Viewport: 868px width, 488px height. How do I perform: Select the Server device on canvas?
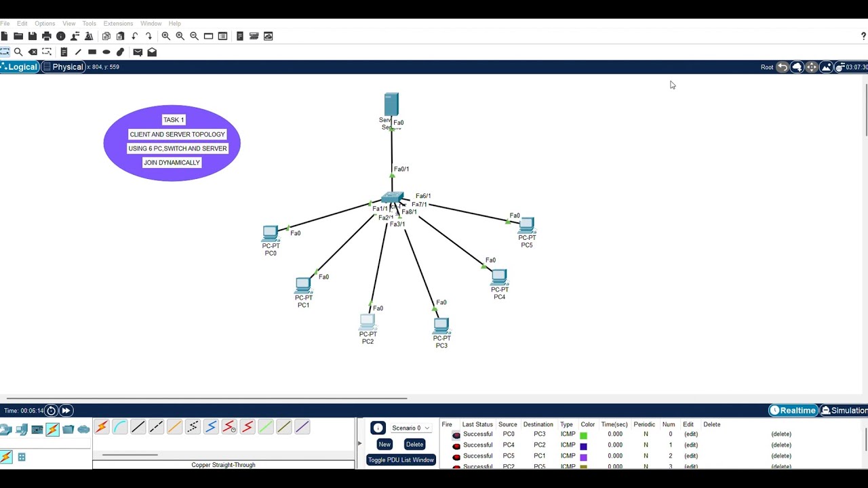[x=391, y=105]
